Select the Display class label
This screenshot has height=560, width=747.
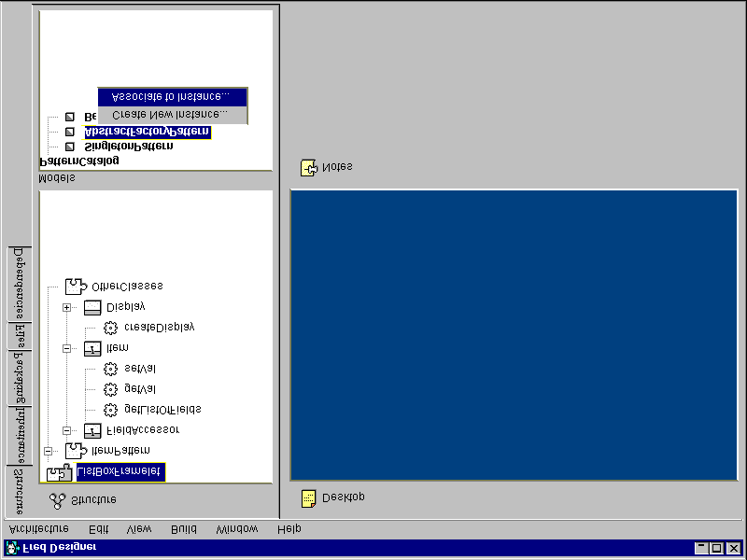tap(126, 307)
